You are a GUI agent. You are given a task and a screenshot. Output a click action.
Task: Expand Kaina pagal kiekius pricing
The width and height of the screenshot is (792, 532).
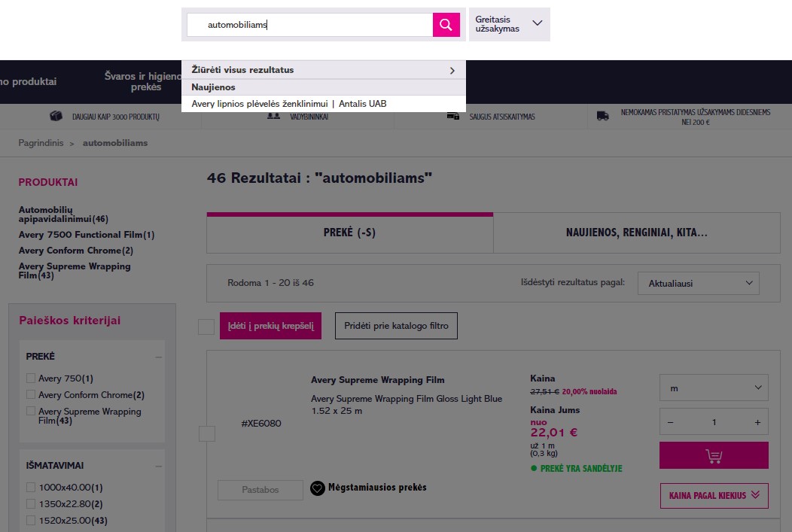coord(714,496)
